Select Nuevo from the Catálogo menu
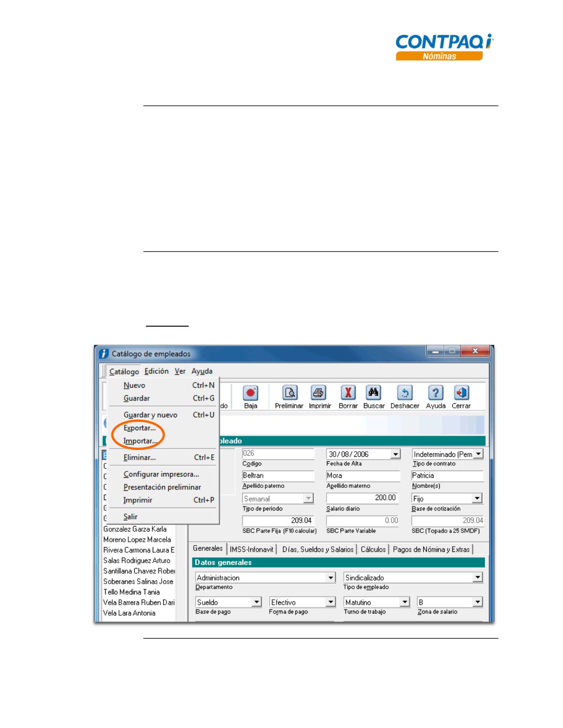Image resolution: width=563 pixels, height=728 pixels. [163, 385]
